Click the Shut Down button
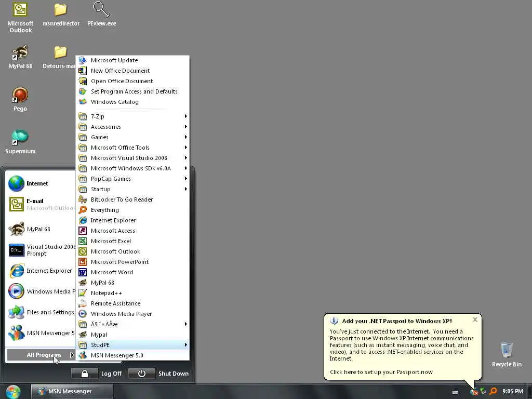Image resolution: width=532 pixels, height=399 pixels. [x=159, y=374]
